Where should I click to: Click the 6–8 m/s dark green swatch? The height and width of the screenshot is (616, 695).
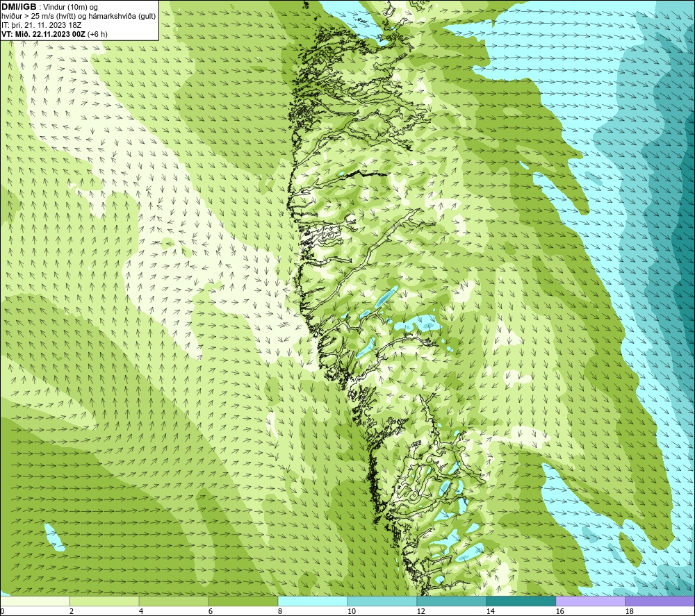pyautogui.click(x=243, y=601)
